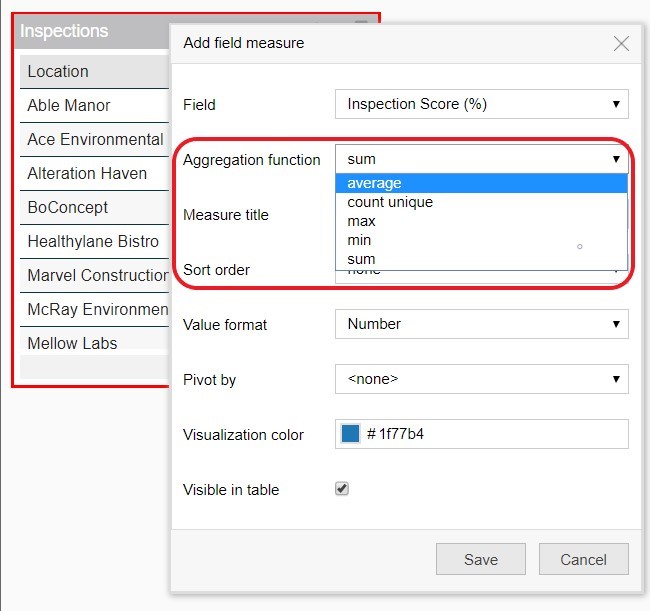Select the Healthylane Bistro row
The width and height of the screenshot is (650, 611).
click(94, 242)
